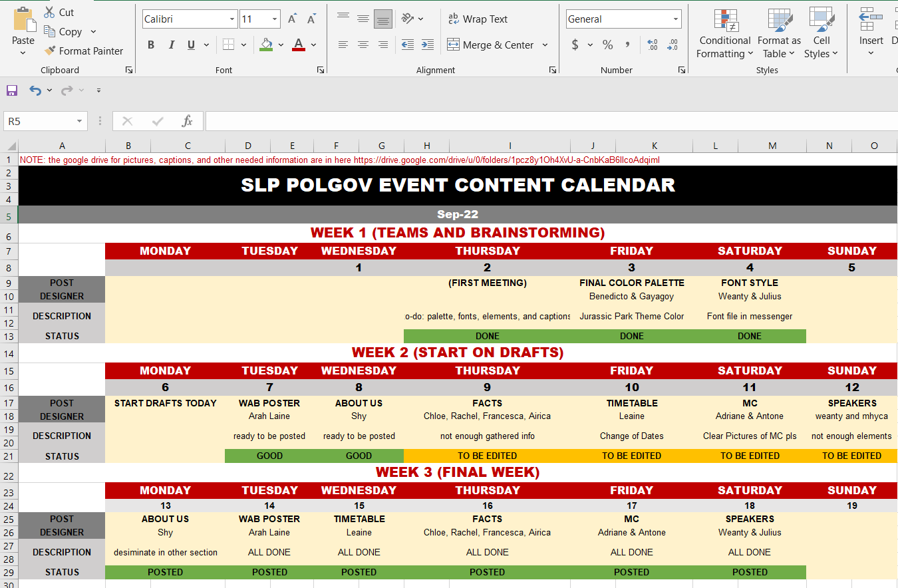898x588 pixels.
Task: Open the Format as Table gallery
Action: click(x=779, y=33)
